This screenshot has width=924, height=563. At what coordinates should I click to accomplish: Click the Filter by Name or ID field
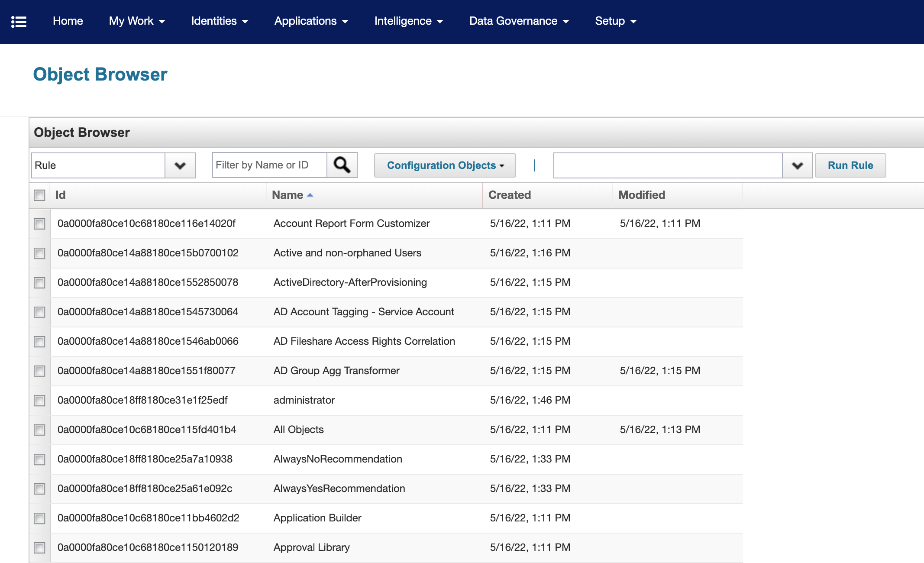point(269,165)
